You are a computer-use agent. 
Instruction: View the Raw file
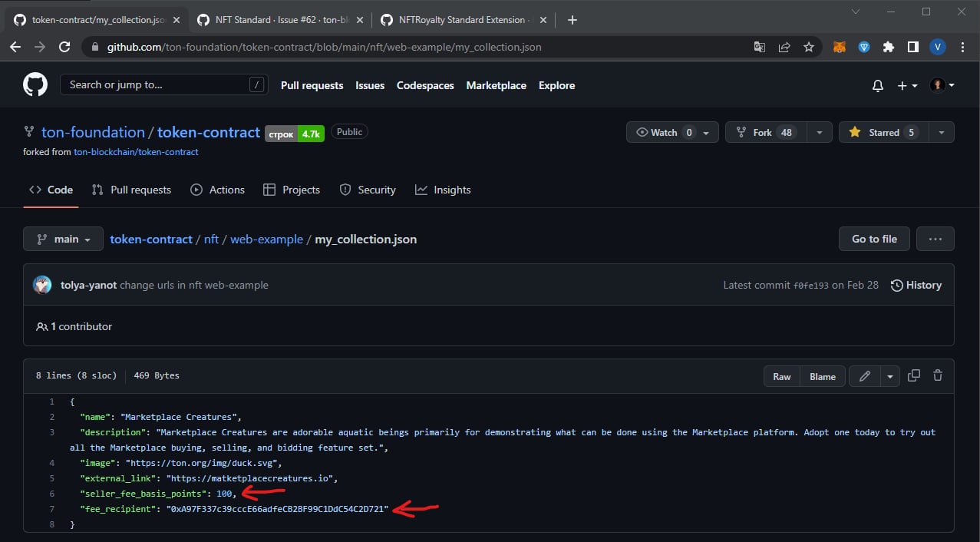tap(782, 376)
